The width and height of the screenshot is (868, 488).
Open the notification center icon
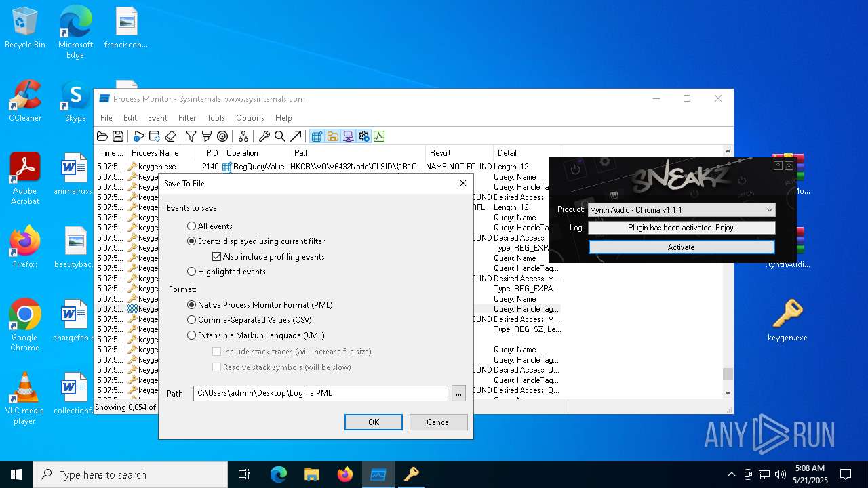tap(846, 474)
